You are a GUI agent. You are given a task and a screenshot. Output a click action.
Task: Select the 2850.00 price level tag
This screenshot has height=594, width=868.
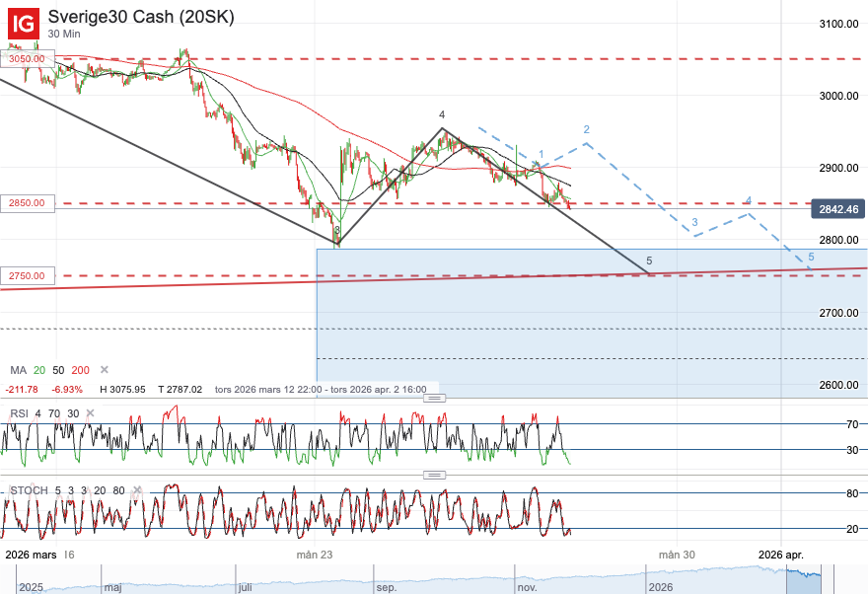tap(28, 203)
